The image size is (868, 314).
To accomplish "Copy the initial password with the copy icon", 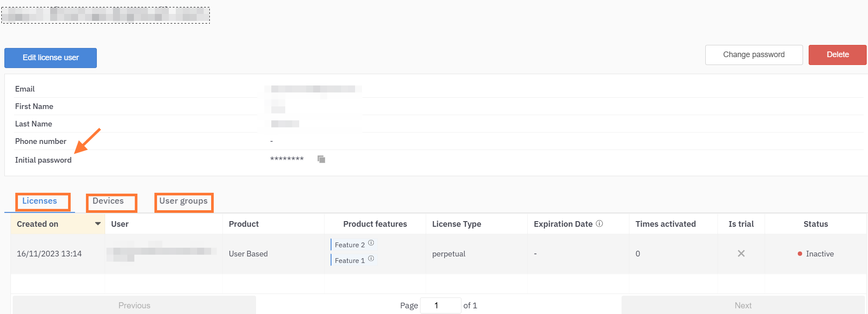I will (321, 159).
